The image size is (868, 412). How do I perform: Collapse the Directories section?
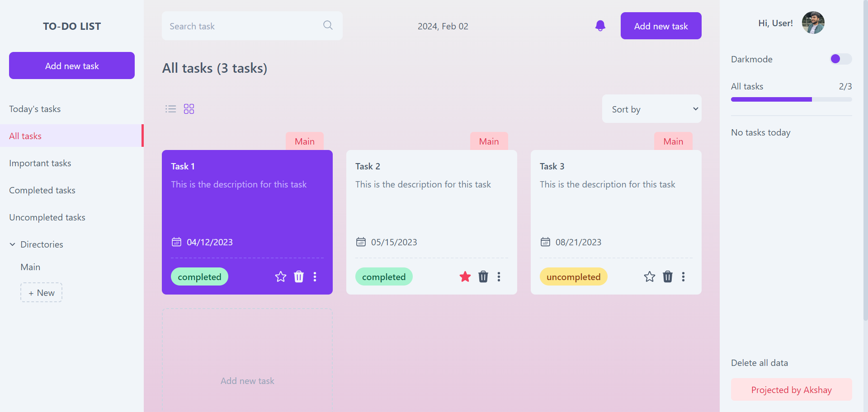[13, 244]
